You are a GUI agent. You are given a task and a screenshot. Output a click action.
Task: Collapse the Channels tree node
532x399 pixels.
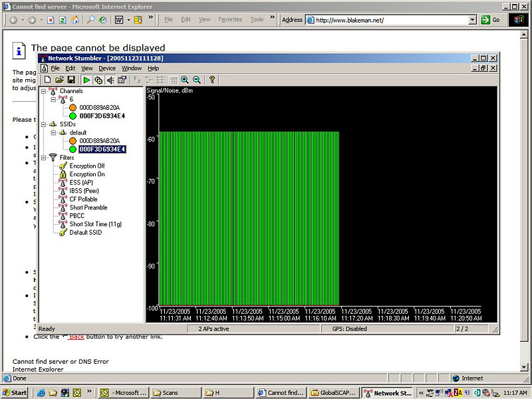pos(44,90)
